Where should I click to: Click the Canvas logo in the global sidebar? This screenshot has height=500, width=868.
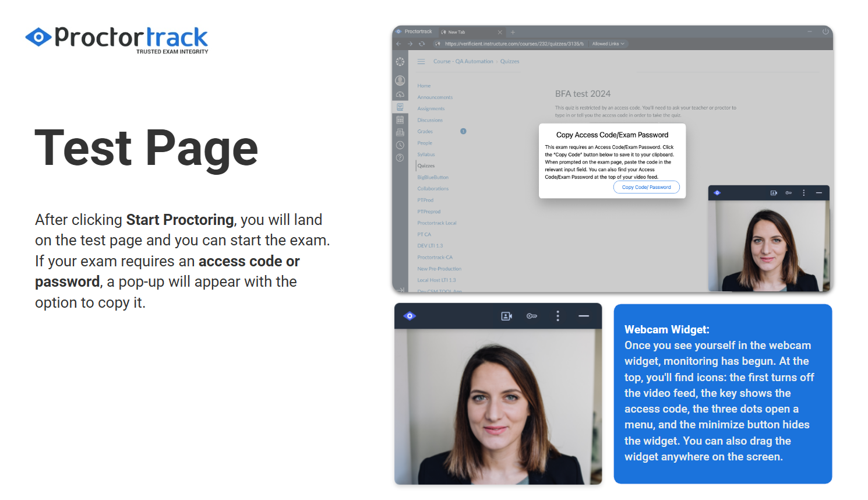coord(400,62)
